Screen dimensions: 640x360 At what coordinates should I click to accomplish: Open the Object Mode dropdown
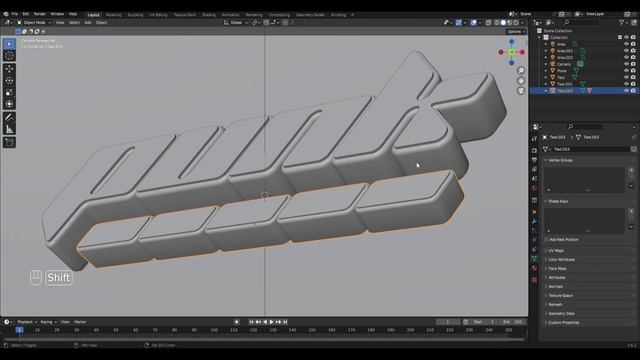(x=34, y=22)
